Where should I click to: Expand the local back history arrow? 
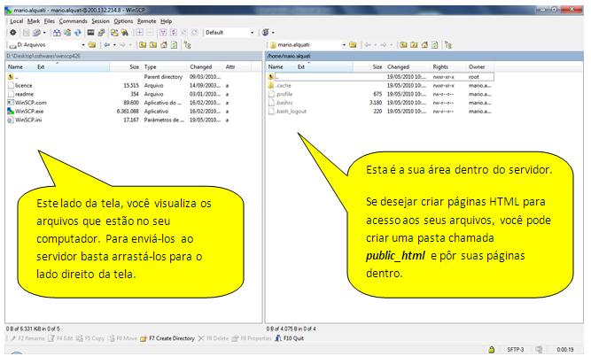pyautogui.click(x=114, y=45)
